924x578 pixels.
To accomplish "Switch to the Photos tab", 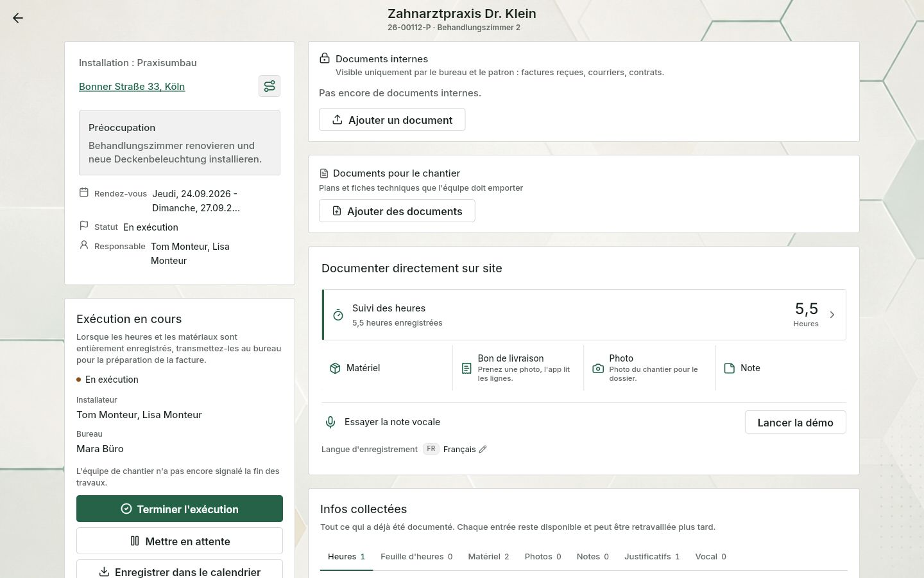I will 543,557.
